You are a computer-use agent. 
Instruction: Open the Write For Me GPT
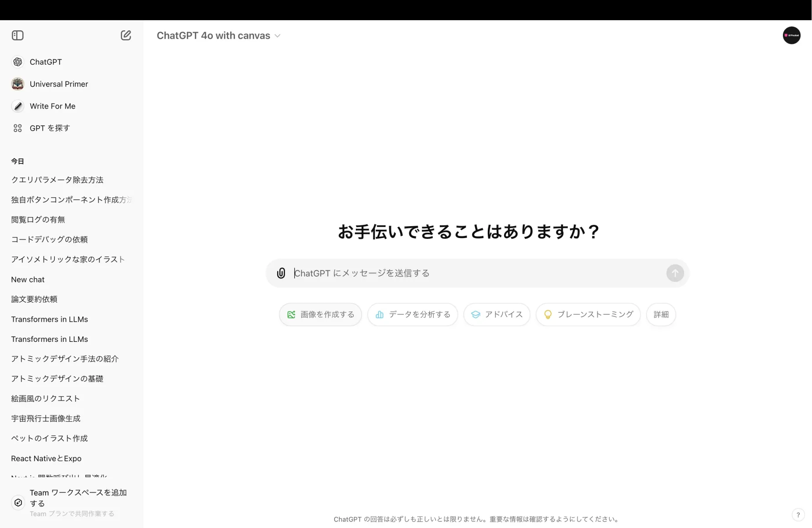(52, 106)
